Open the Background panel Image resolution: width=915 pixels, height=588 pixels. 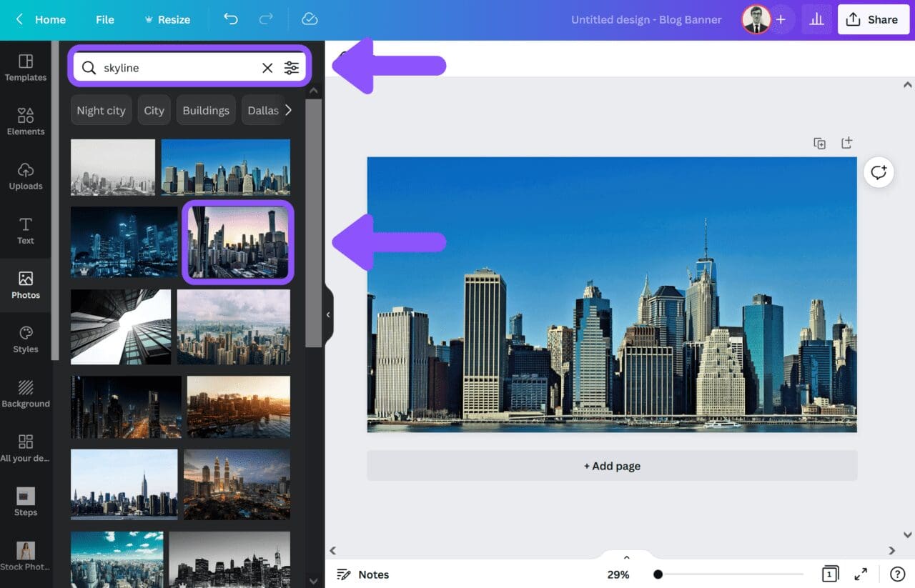coord(26,393)
